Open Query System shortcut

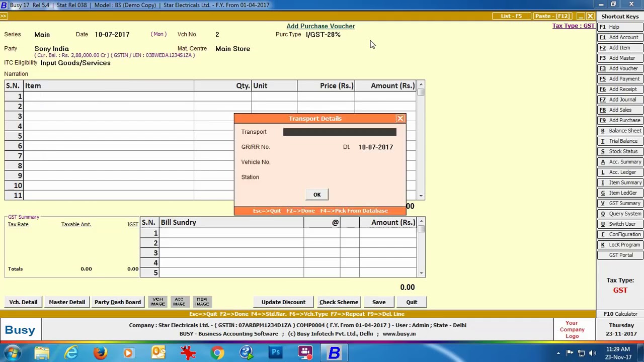[620, 214]
